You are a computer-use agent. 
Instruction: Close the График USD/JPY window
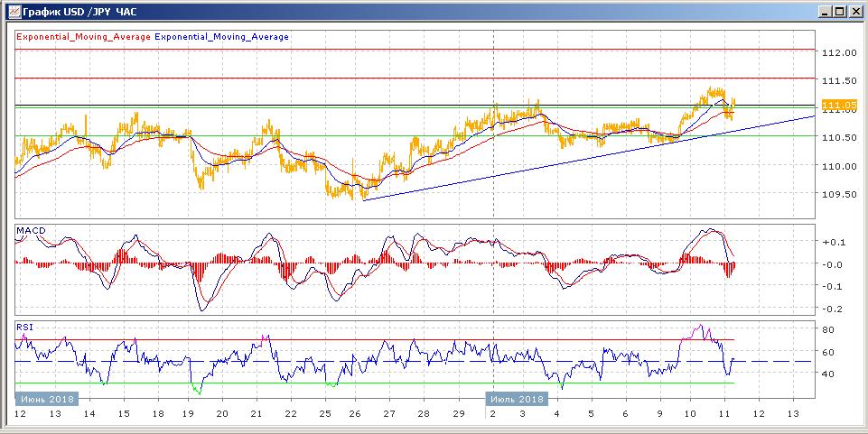[x=854, y=11]
